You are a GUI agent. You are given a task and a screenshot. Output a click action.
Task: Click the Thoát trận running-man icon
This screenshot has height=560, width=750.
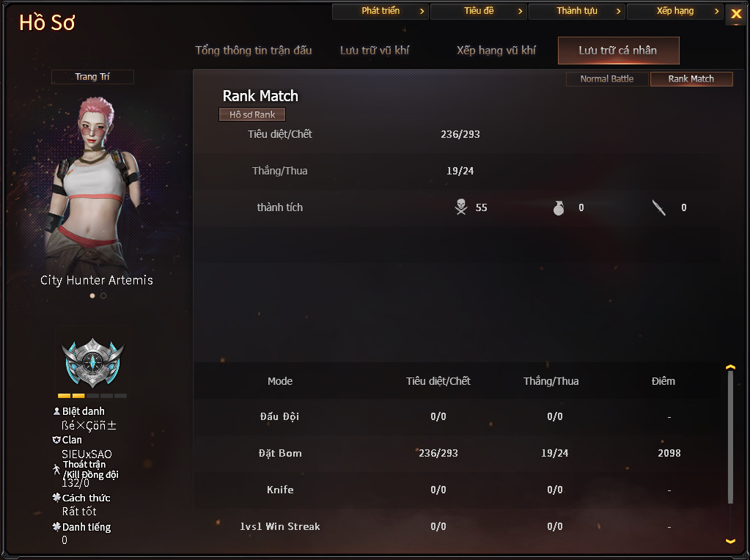click(x=56, y=470)
